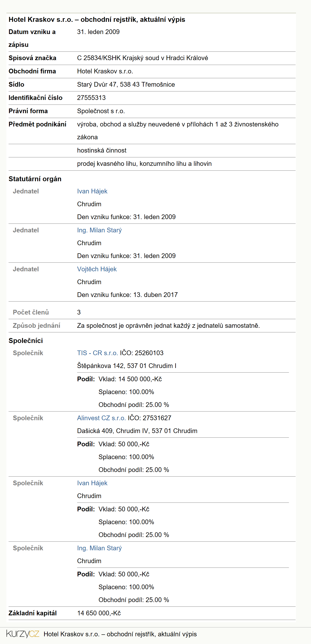
Task: Click the footer title text next to logo
Action: coord(120,634)
